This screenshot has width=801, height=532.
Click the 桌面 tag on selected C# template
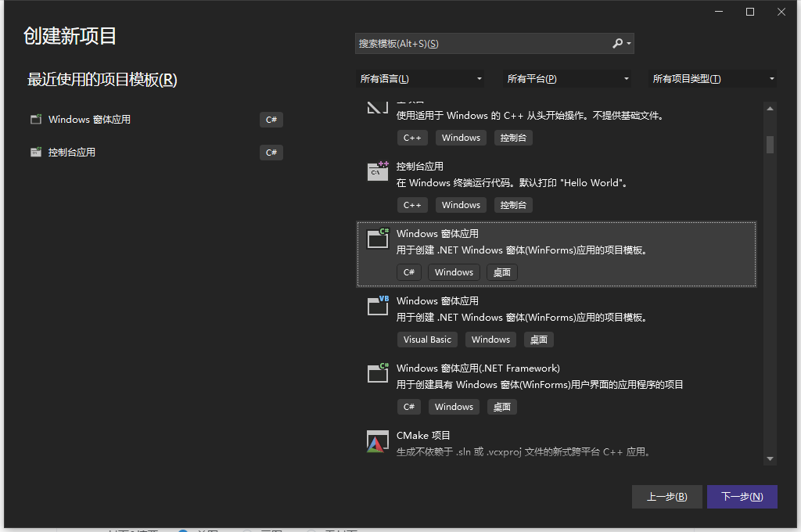[501, 272]
